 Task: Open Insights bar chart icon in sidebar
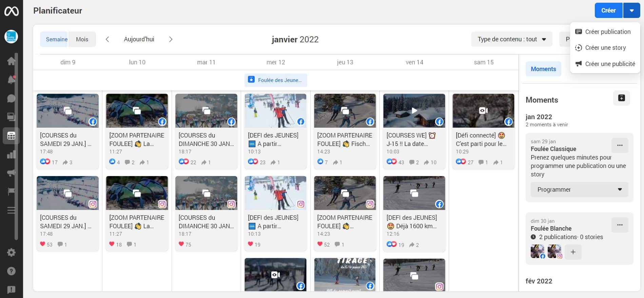click(11, 155)
